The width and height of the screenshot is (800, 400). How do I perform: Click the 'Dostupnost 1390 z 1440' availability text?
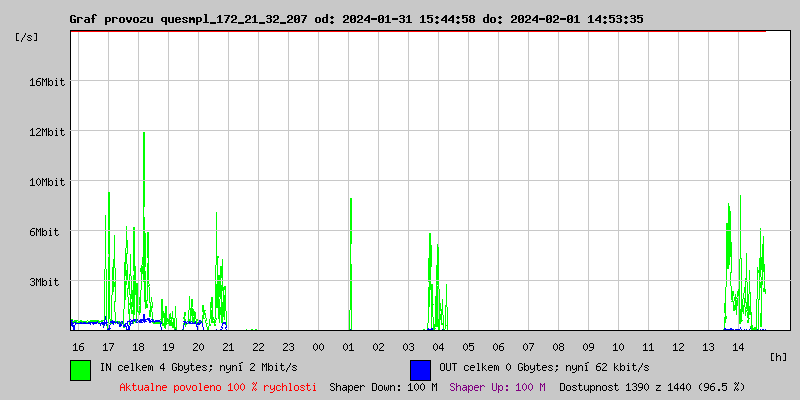(652, 387)
